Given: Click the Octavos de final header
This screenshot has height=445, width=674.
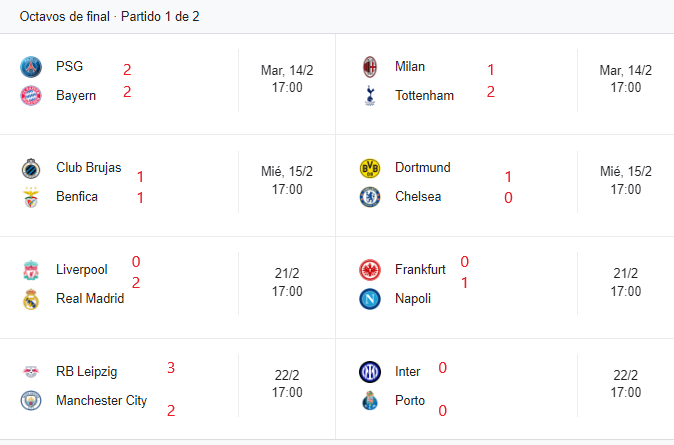Looking at the screenshot, I should (x=109, y=16).
